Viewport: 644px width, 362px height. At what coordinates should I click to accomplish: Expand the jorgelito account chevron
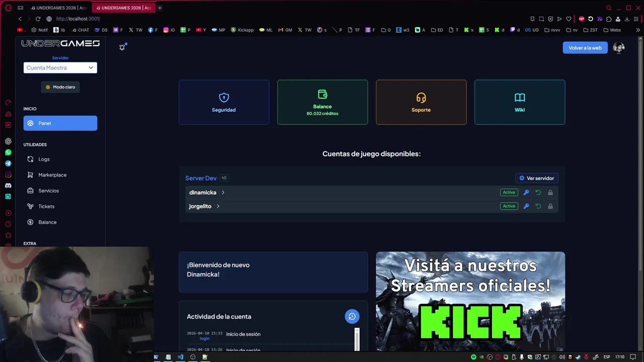(x=218, y=206)
